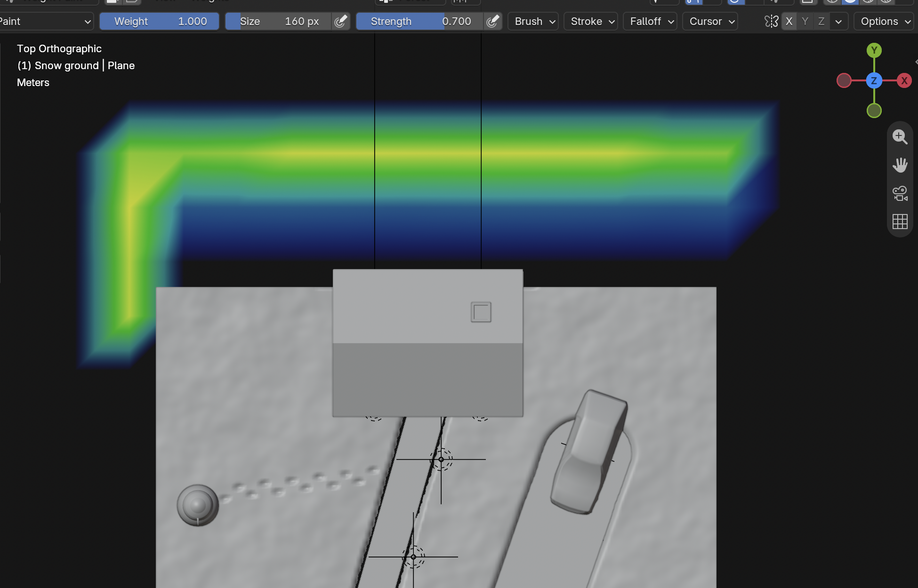Toggle X axis symmetry

click(789, 22)
